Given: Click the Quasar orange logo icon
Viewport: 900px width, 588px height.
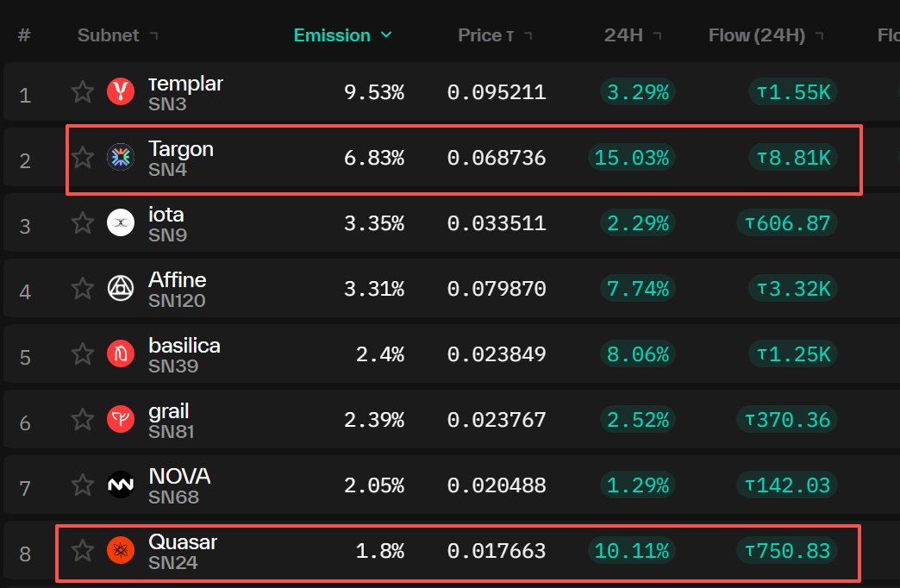Looking at the screenshot, I should point(121,550).
